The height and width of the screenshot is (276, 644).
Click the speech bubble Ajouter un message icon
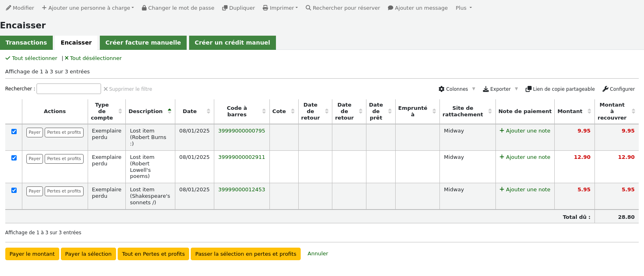[x=390, y=8]
